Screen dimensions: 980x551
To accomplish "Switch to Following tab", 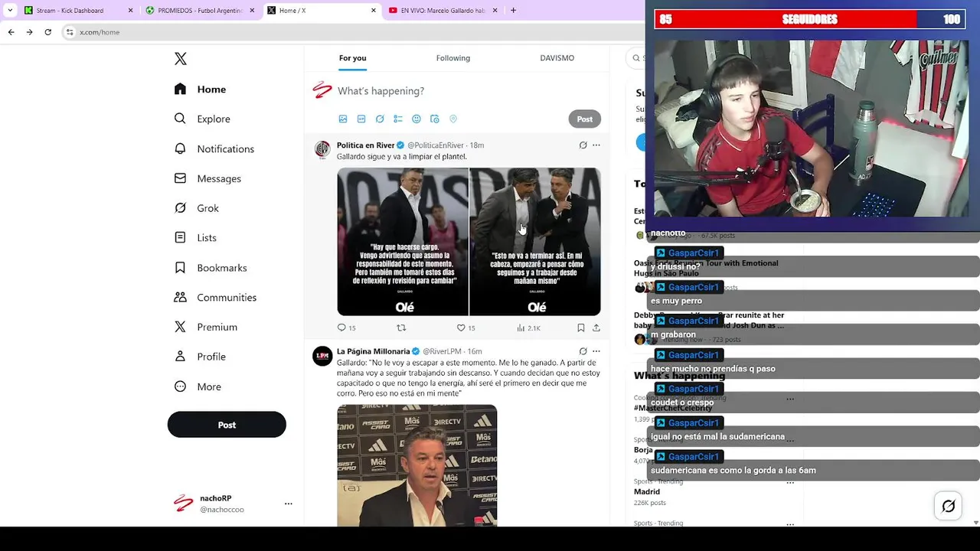I will (x=453, y=58).
